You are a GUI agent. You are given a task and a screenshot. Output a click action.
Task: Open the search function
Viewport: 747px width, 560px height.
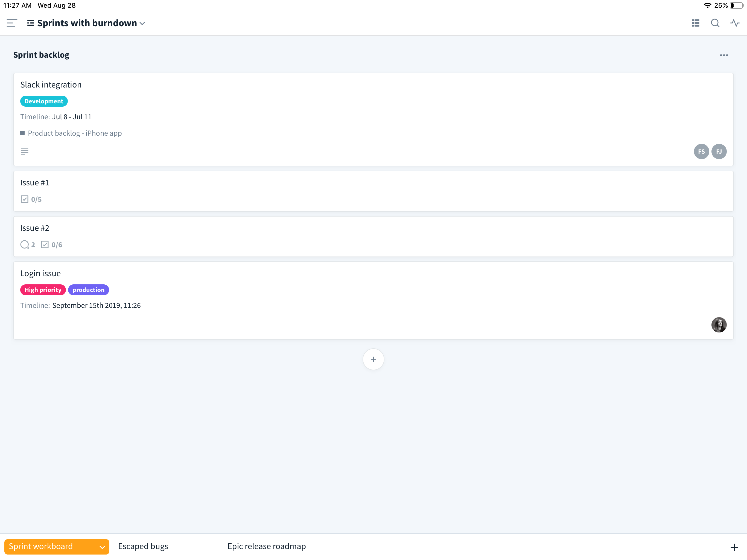coord(715,23)
